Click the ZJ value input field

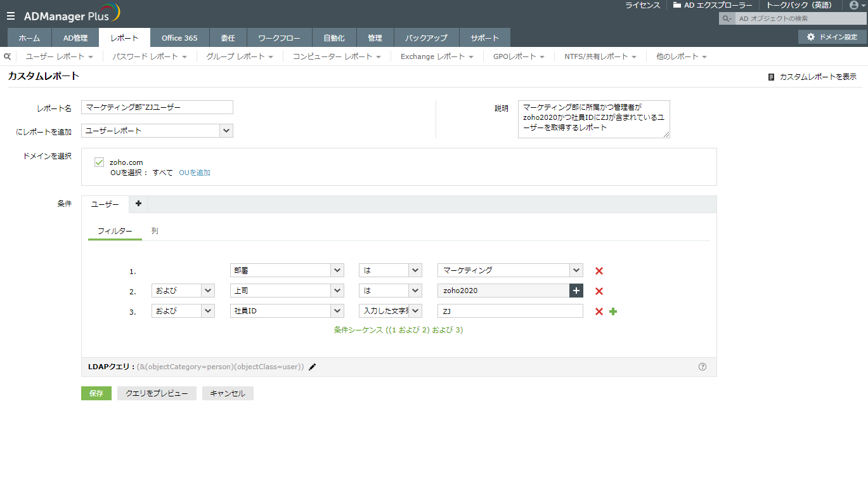pyautogui.click(x=510, y=311)
